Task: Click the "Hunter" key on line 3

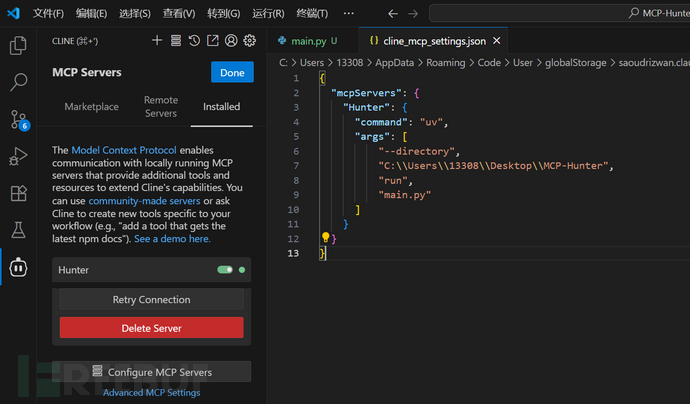Action: click(x=366, y=107)
